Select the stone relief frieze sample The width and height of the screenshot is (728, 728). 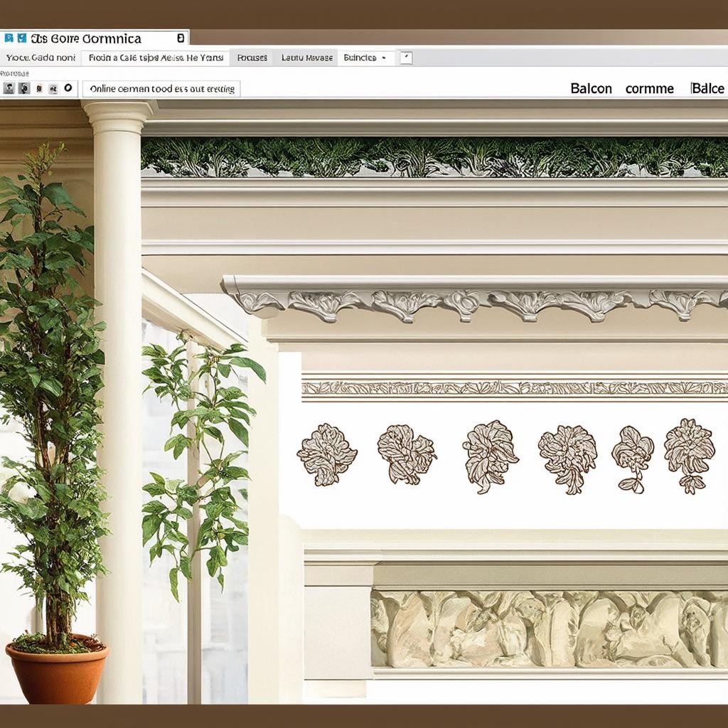[547, 628]
